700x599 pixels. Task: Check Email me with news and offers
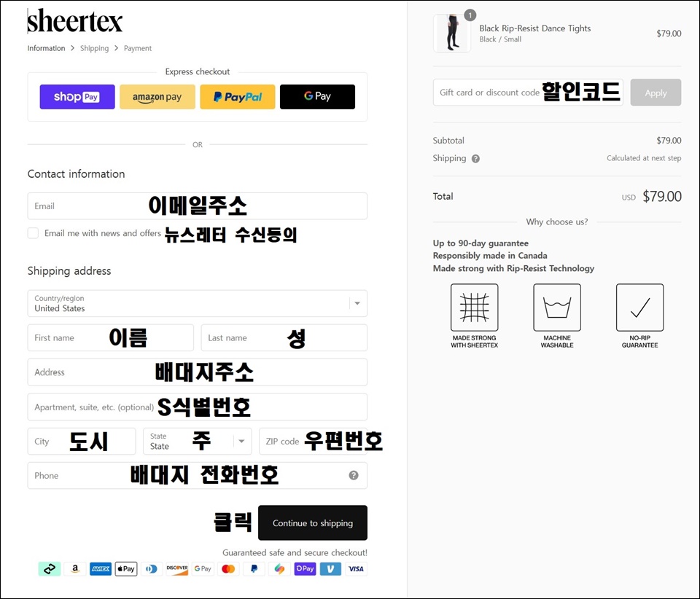[33, 233]
